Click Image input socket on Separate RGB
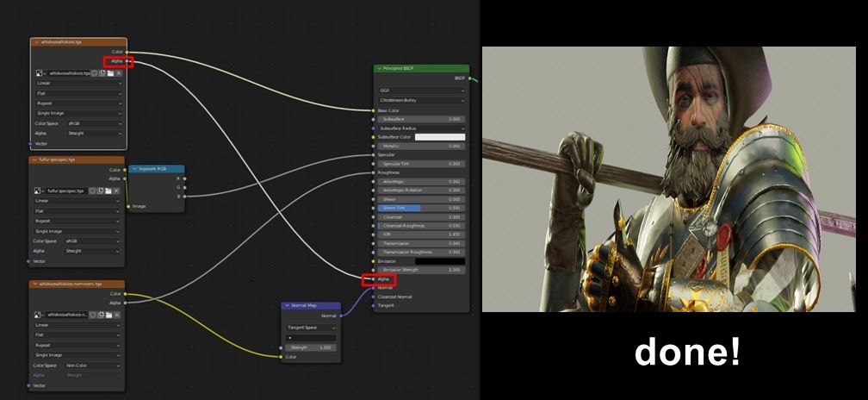This screenshot has width=868, height=400. tap(128, 206)
